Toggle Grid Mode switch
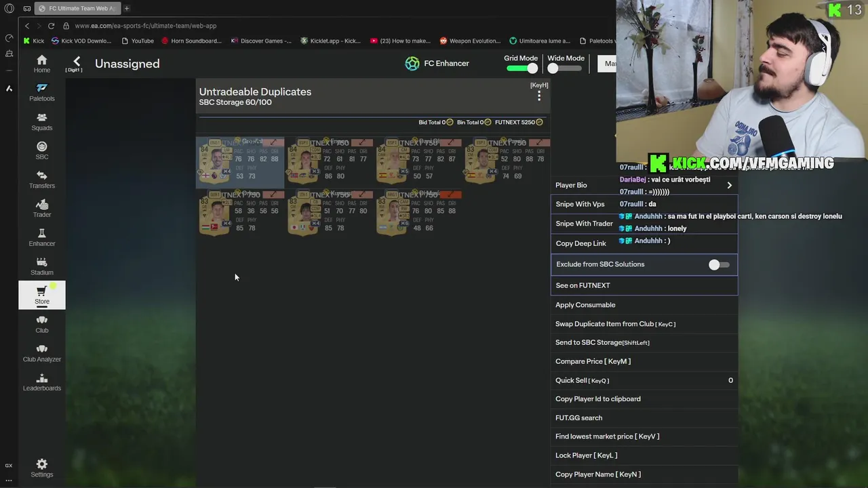This screenshot has height=488, width=868. pos(522,68)
